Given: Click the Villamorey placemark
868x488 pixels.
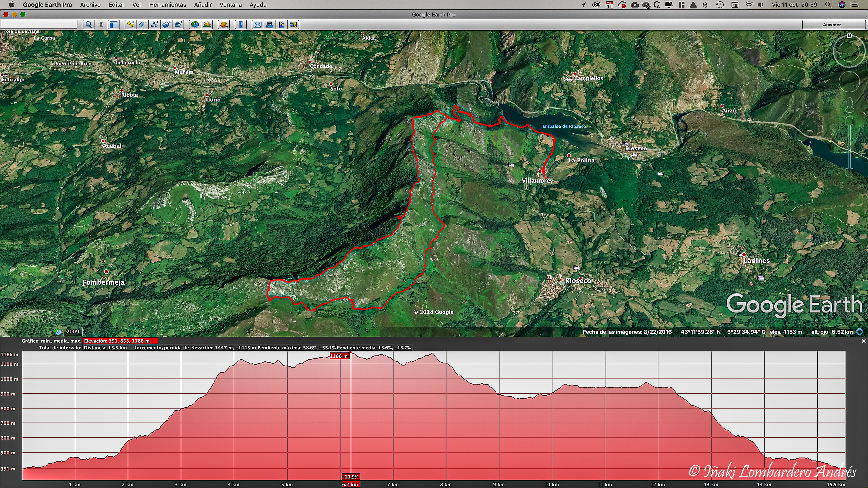Looking at the screenshot, I should [540, 171].
